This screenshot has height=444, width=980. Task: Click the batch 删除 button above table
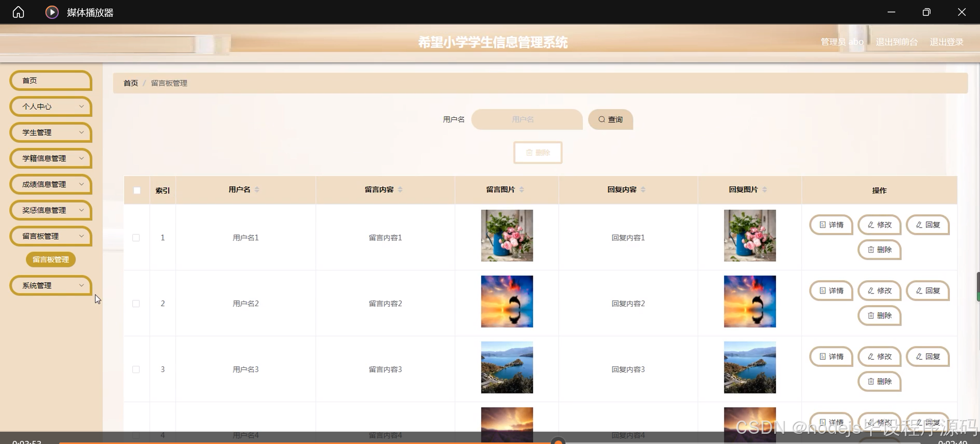pyautogui.click(x=538, y=153)
